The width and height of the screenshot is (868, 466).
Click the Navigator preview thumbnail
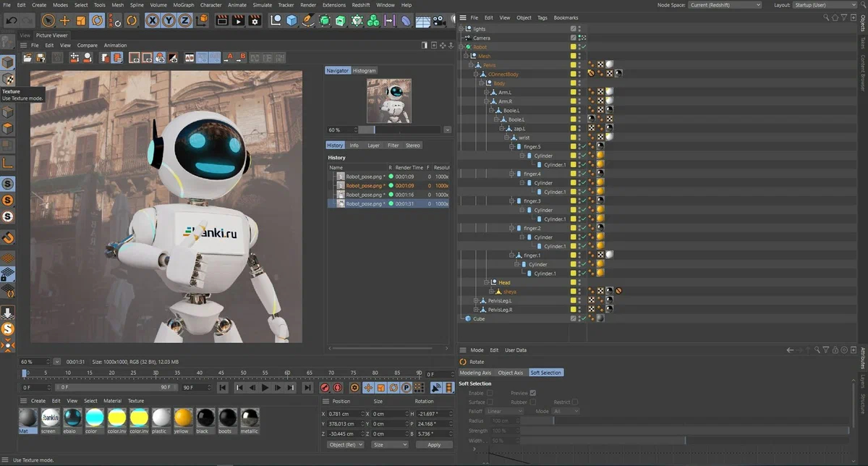pyautogui.click(x=389, y=101)
